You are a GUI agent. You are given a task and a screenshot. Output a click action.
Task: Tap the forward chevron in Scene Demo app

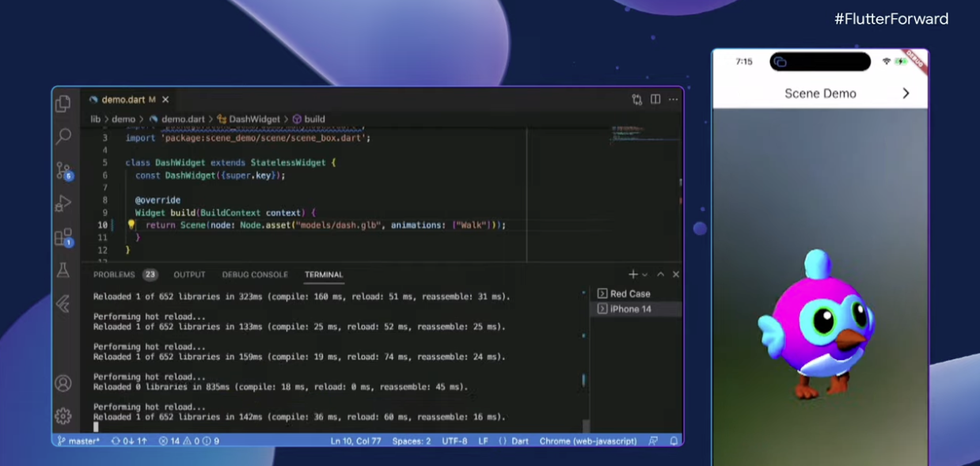click(906, 93)
